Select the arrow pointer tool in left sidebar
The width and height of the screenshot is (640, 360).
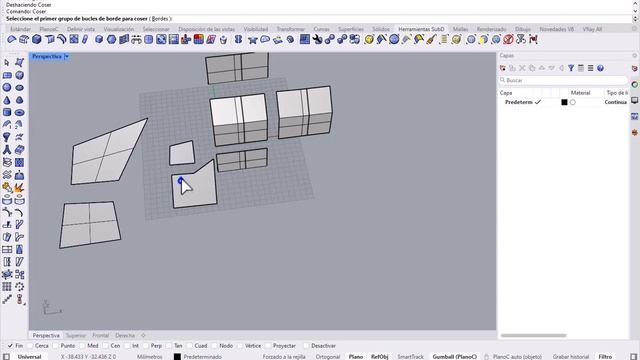(x=7, y=62)
